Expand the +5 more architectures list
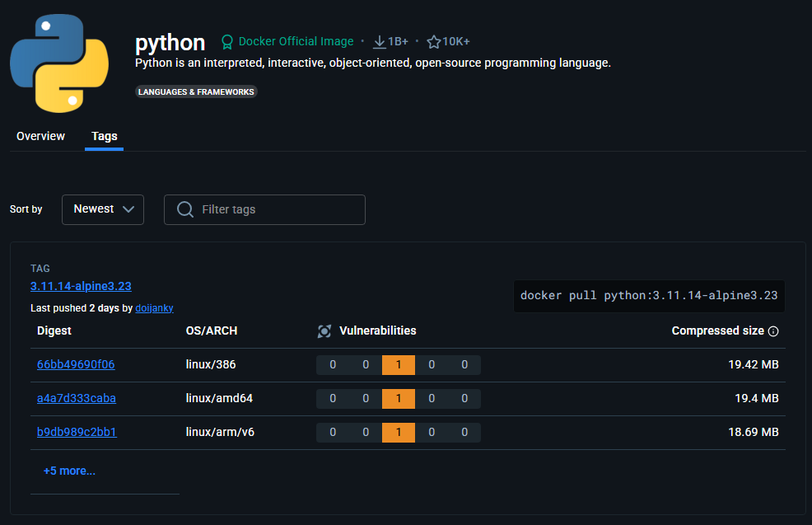The width and height of the screenshot is (812, 525). click(69, 470)
